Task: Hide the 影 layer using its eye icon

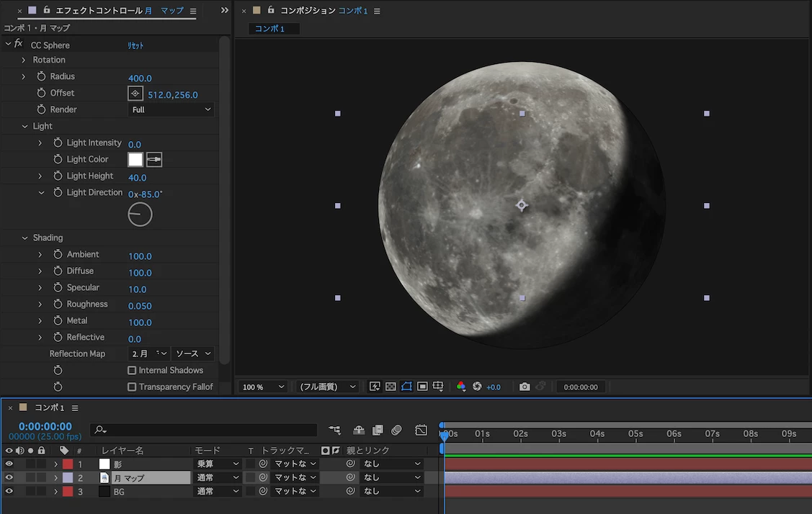Action: [9, 464]
